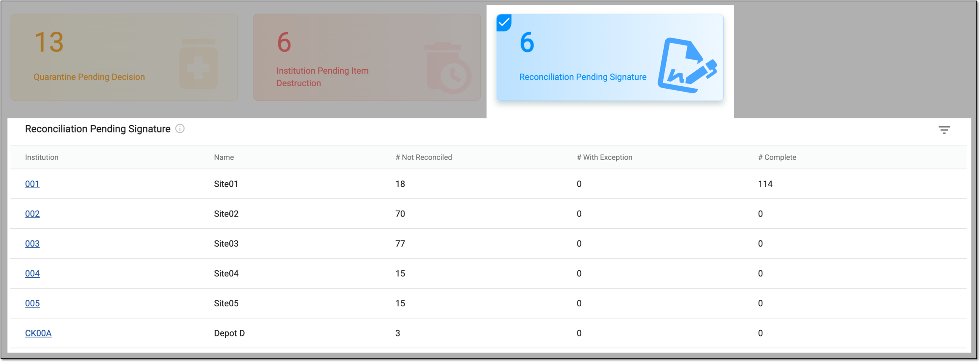Click the document signature icon on blue card
This screenshot has height=362, width=980.
(x=688, y=65)
